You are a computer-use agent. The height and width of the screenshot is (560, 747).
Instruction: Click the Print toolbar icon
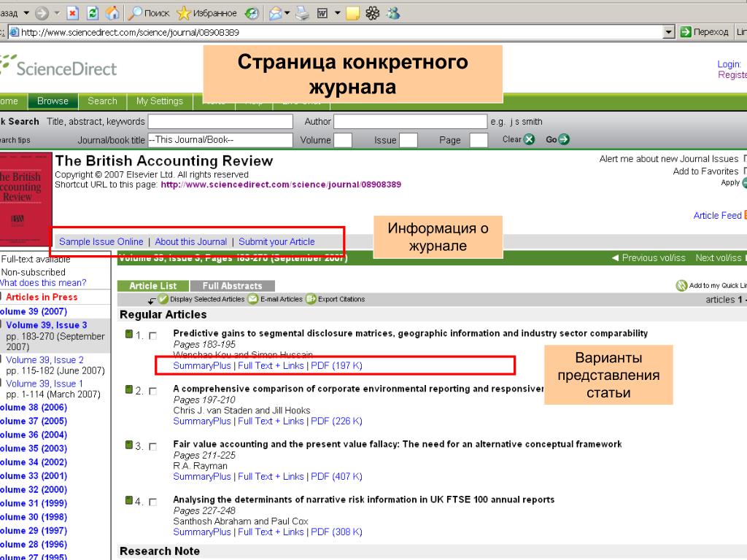tap(302, 13)
